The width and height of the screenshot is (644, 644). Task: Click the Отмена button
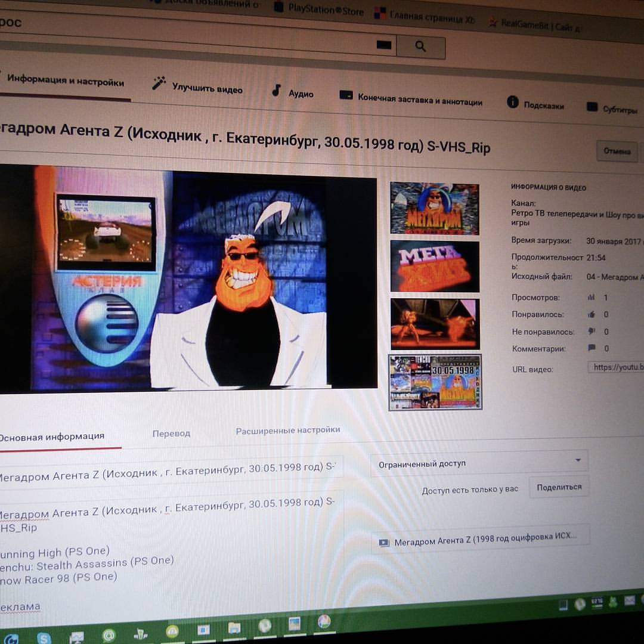tap(617, 151)
